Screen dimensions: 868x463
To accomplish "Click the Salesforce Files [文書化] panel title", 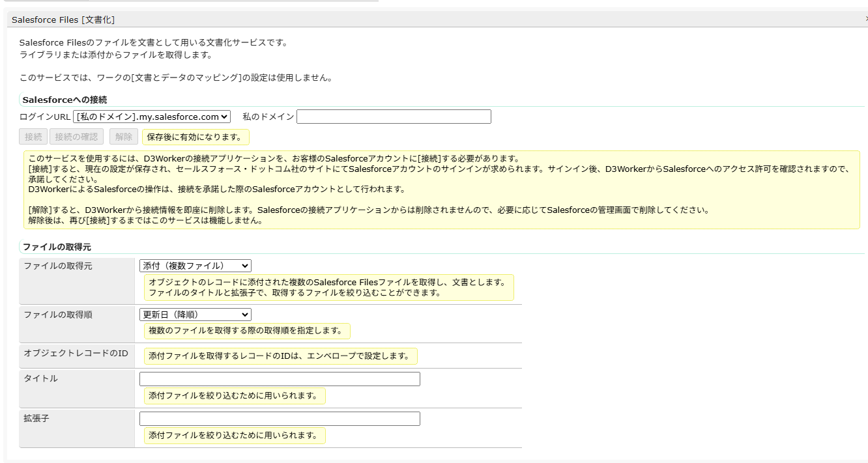I will click(63, 20).
